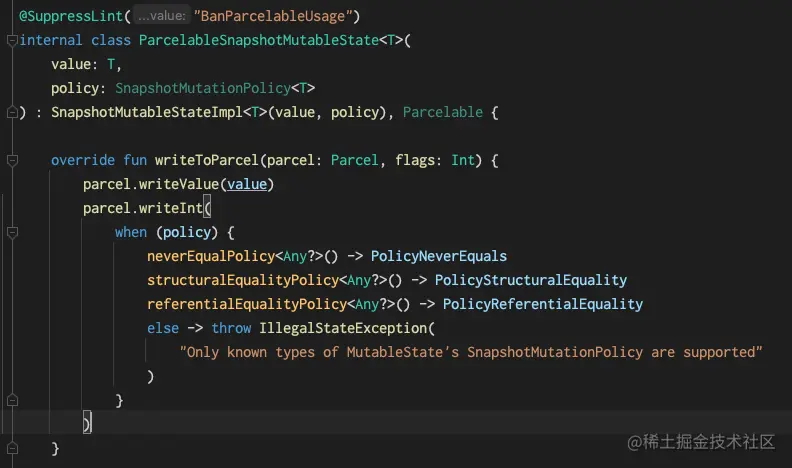Click the structuralEqualityPolicy function call
Screen dimensions: 792x468
point(243,280)
